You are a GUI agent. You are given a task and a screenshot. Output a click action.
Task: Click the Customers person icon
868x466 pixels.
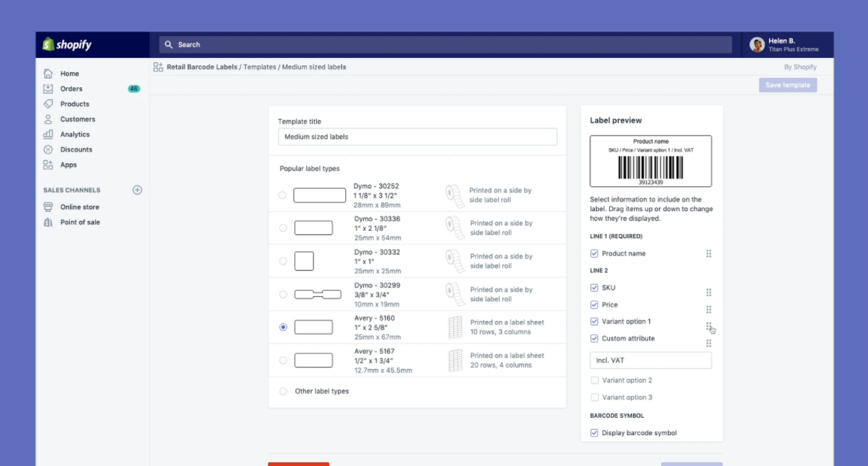48,119
